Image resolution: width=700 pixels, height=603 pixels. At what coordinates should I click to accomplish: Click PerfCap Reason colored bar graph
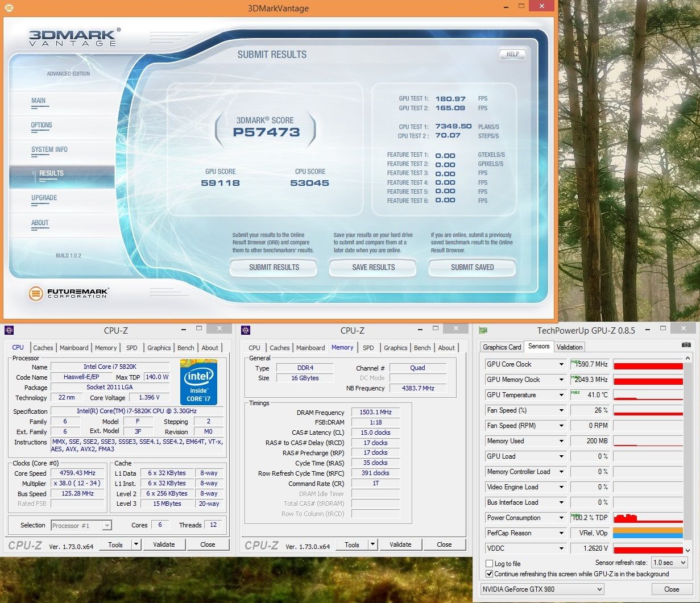(648, 533)
